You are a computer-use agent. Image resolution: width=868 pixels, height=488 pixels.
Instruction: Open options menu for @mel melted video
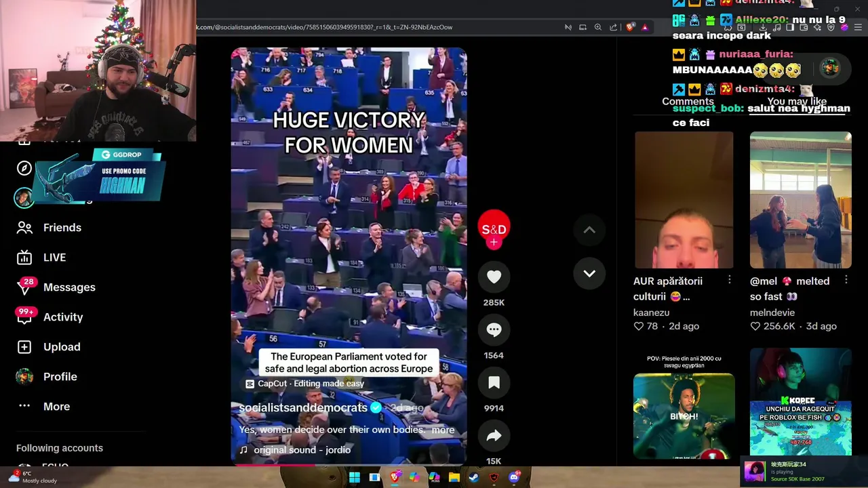coord(846,280)
